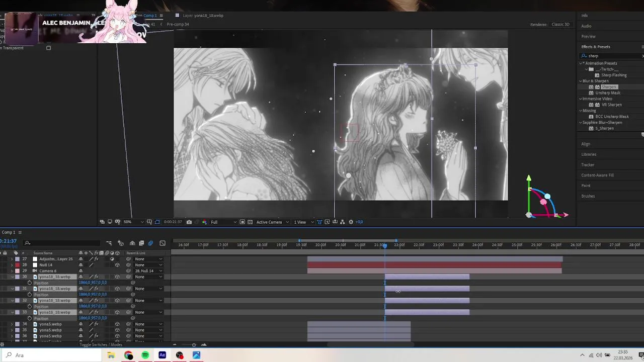Open the Active Camera view dropdown
Screen dimensions: 644x362
click(x=273, y=222)
